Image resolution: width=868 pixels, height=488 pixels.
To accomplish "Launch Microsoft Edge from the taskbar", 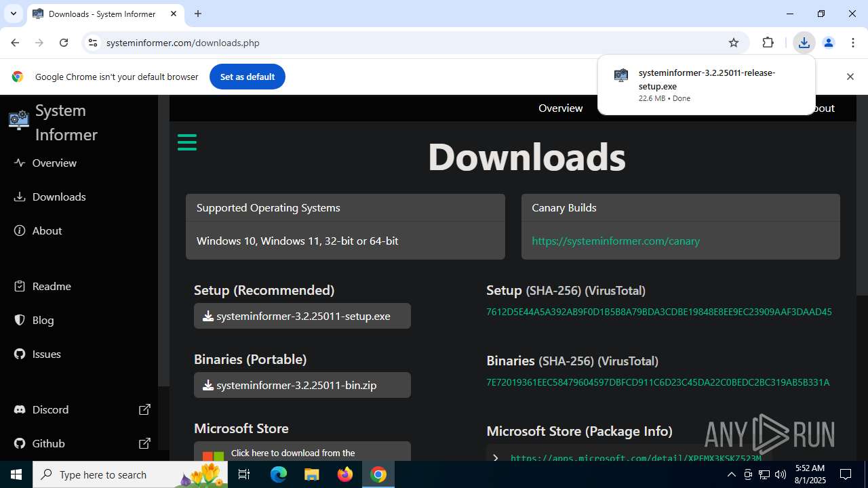I will tap(279, 474).
